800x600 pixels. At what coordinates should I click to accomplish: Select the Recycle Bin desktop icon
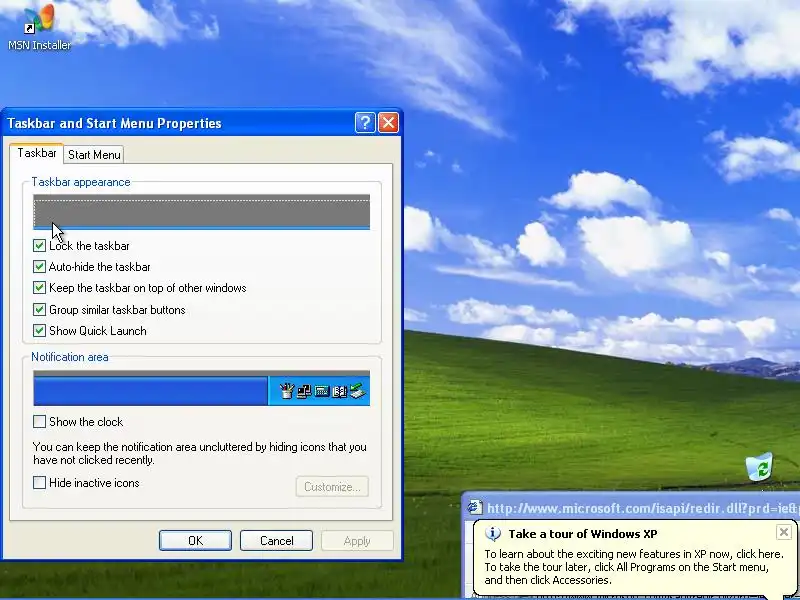(x=759, y=466)
